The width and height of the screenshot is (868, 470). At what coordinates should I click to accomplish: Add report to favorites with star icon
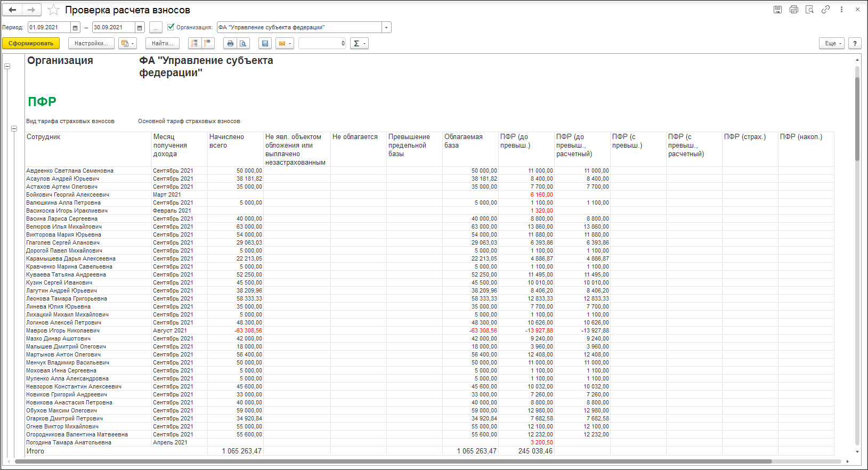coord(53,10)
